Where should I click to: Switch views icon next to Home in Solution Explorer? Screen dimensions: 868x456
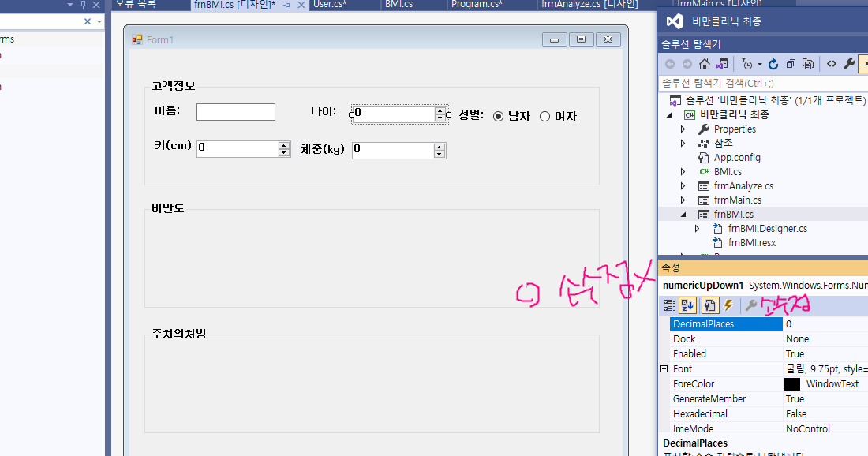coord(722,64)
